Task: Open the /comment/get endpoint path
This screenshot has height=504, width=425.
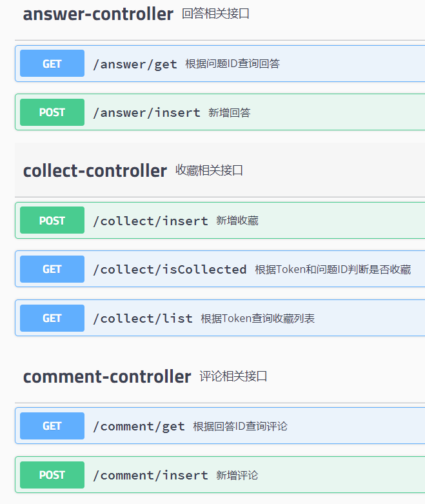Action: [139, 426]
